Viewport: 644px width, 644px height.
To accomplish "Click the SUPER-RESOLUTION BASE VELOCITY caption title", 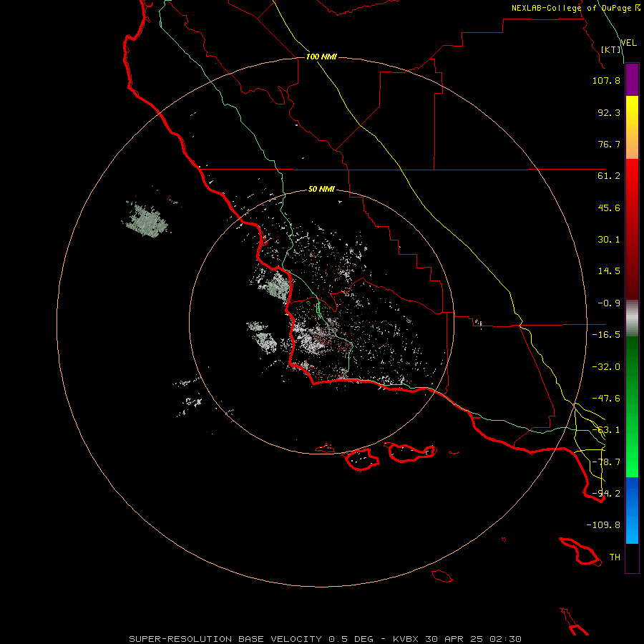I will (225, 639).
